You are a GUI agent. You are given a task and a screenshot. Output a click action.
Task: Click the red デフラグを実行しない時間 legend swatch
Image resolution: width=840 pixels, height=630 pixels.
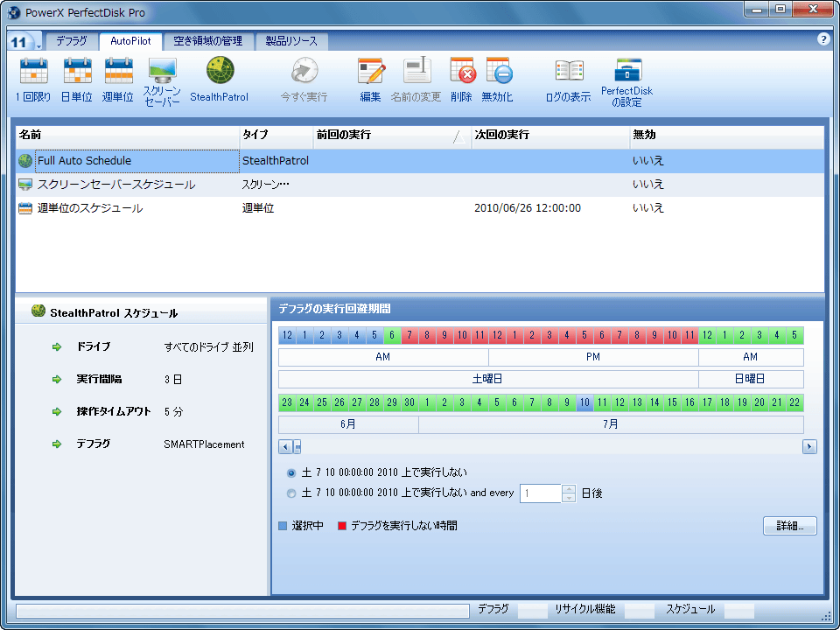[x=342, y=526]
